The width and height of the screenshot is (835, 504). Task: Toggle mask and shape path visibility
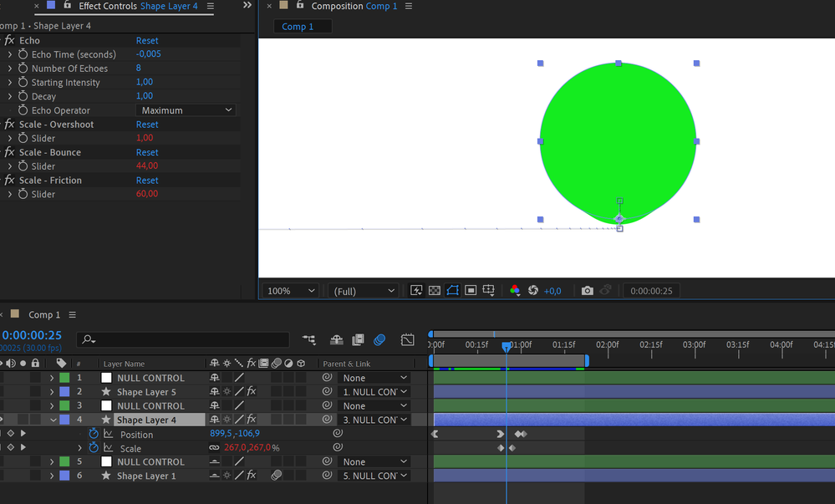click(452, 291)
